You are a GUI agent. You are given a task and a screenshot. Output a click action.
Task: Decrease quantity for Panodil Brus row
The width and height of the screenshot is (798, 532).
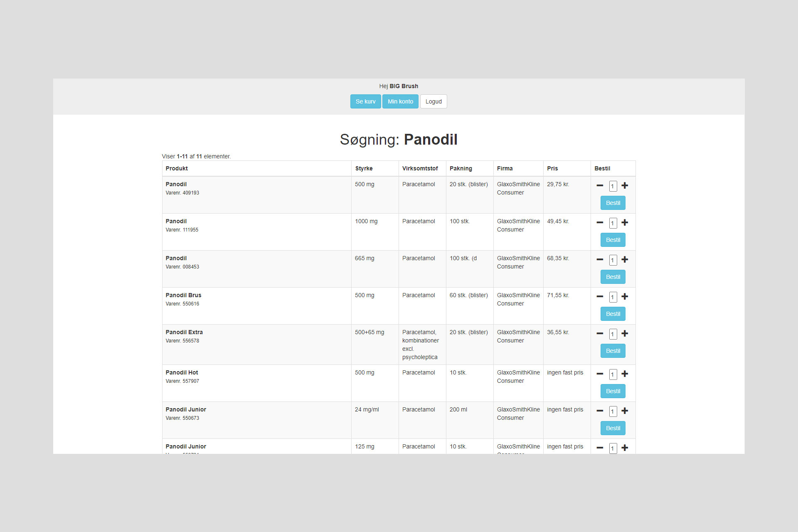(x=600, y=296)
